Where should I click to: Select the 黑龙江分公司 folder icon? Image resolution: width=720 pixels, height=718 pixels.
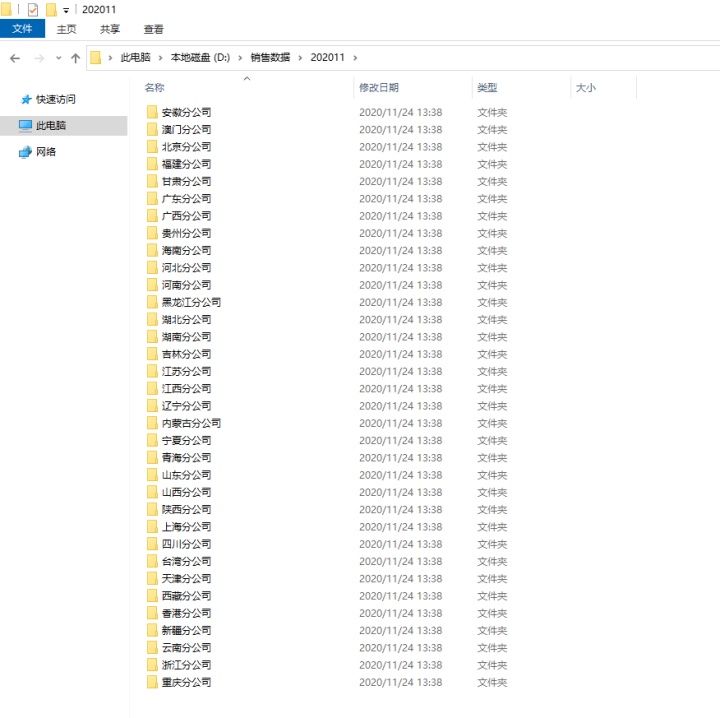point(152,302)
